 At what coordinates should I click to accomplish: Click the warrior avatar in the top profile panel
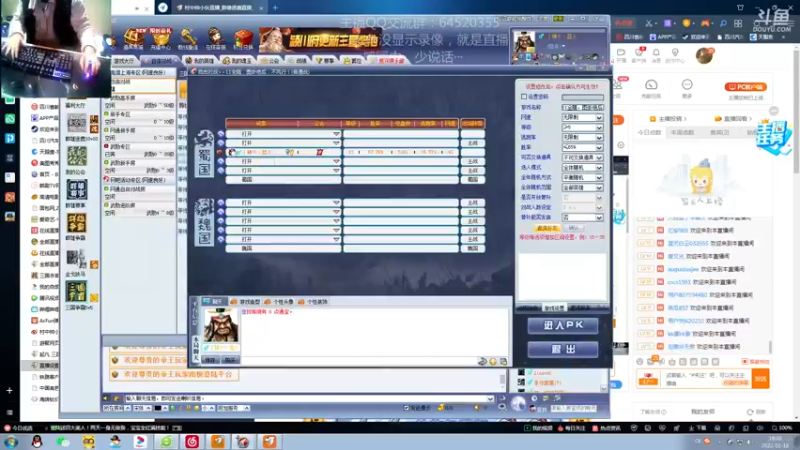tap(524, 42)
